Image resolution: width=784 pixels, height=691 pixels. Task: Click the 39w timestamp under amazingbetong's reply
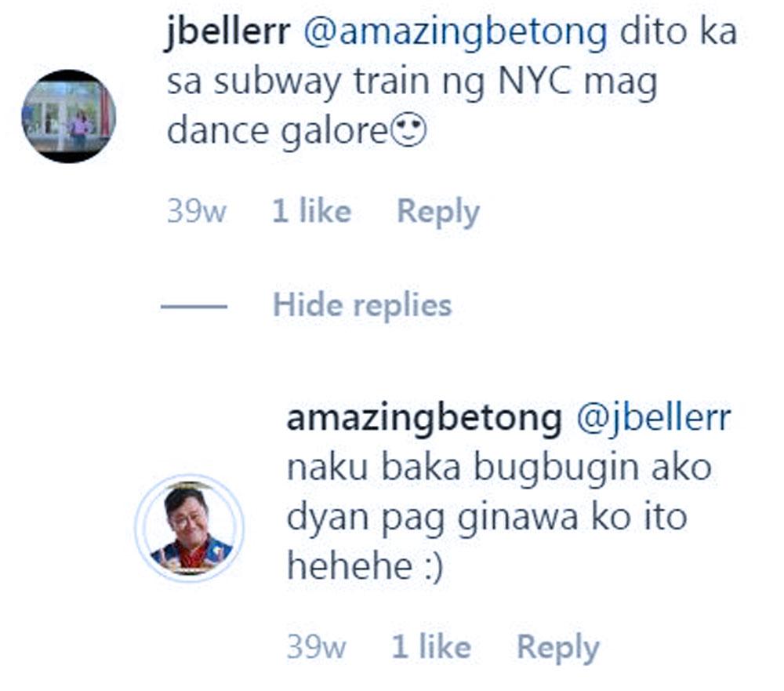point(315,648)
